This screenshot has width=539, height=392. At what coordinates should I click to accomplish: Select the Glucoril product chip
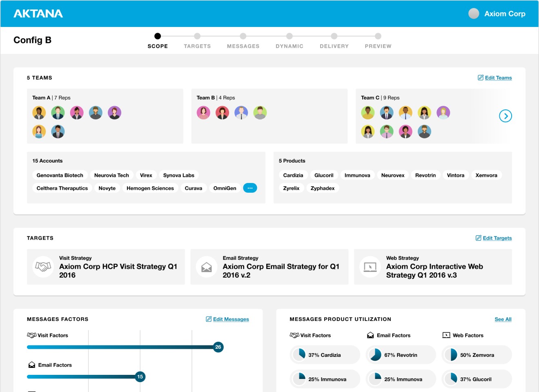click(x=324, y=175)
